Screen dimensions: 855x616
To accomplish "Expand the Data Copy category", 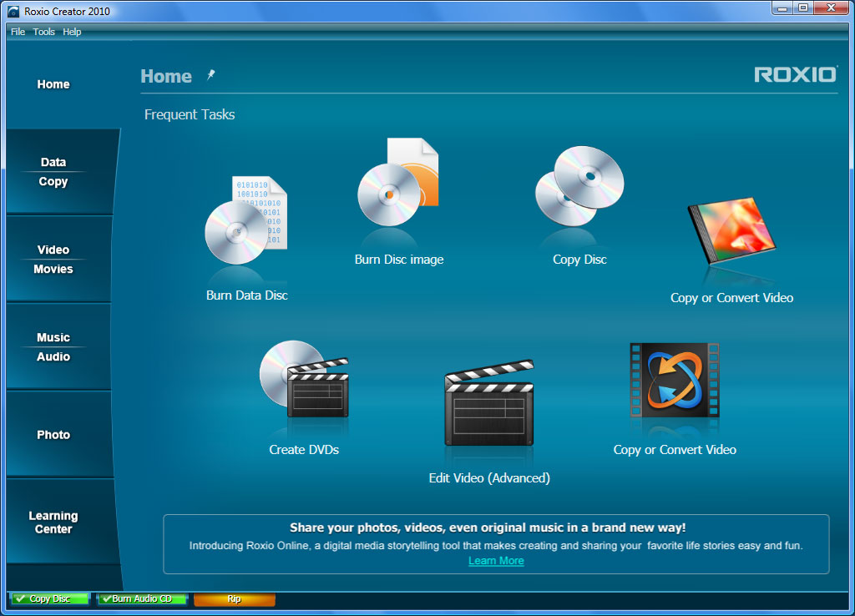I will point(53,172).
